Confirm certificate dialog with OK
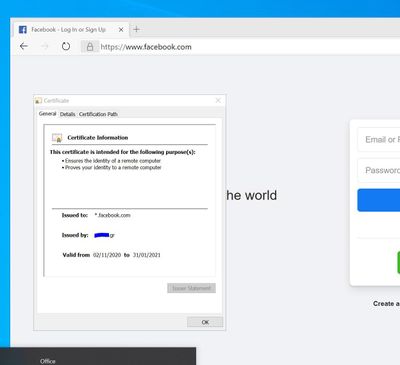This screenshot has width=400, height=365. pyautogui.click(x=205, y=322)
